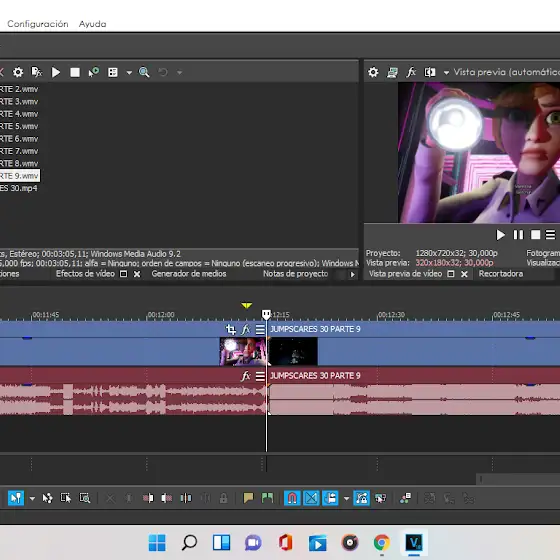Image resolution: width=560 pixels, height=560 pixels.
Task: Insert a region with the green flags
Action: click(267, 498)
